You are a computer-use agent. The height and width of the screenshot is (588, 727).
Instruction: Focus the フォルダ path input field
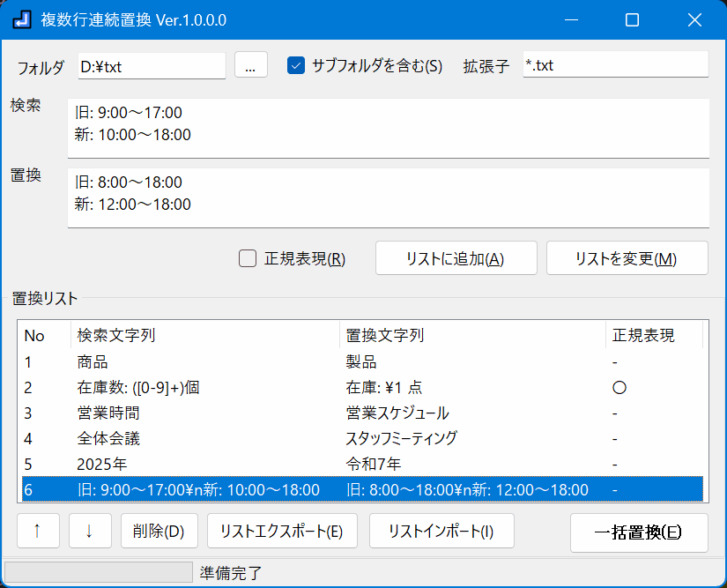coord(151,65)
